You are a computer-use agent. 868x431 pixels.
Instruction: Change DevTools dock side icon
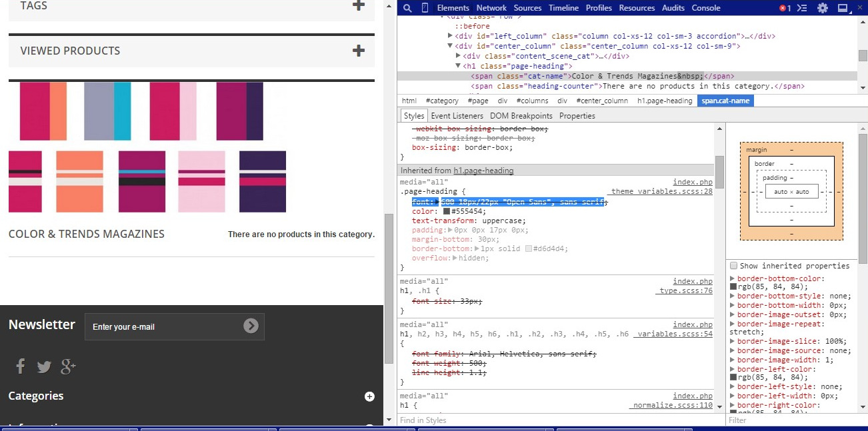click(x=843, y=8)
